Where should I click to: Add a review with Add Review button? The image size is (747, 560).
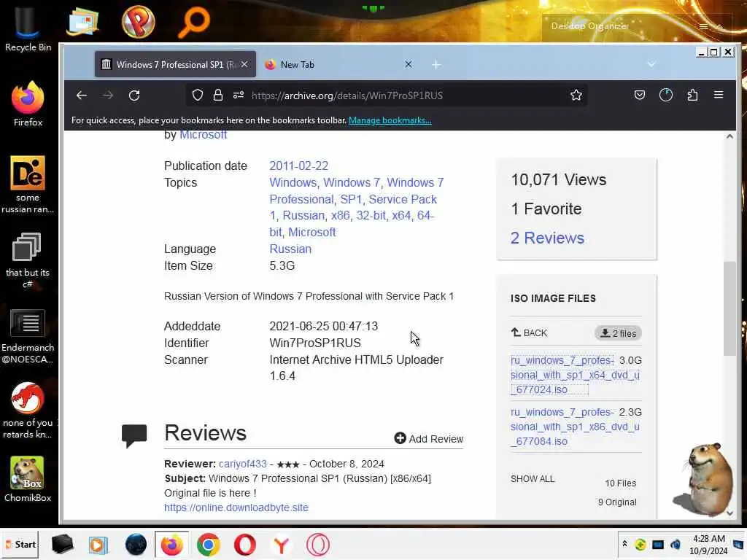pyautogui.click(x=429, y=438)
